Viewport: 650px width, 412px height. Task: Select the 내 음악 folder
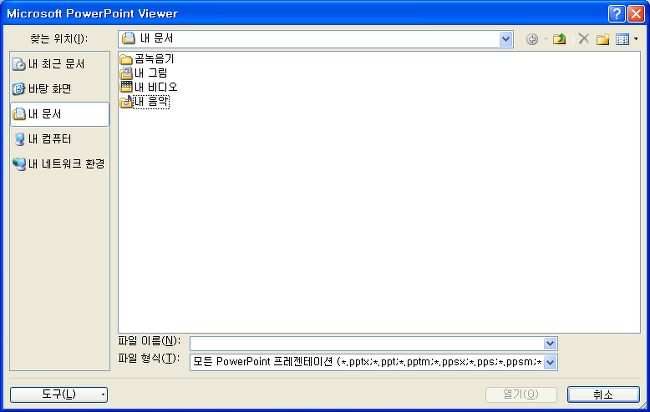click(145, 102)
